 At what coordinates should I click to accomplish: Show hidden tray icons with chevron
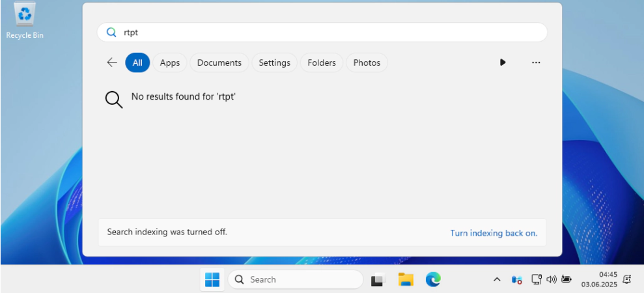click(497, 279)
